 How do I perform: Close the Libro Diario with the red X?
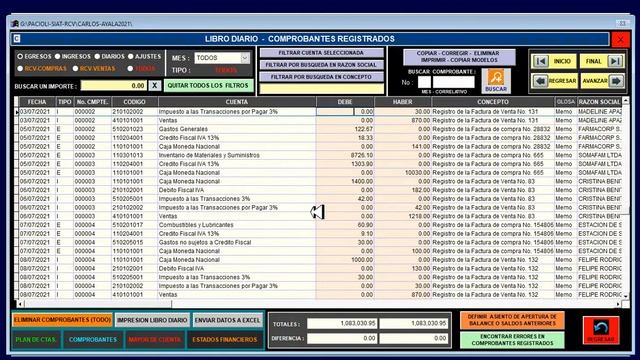click(x=620, y=40)
